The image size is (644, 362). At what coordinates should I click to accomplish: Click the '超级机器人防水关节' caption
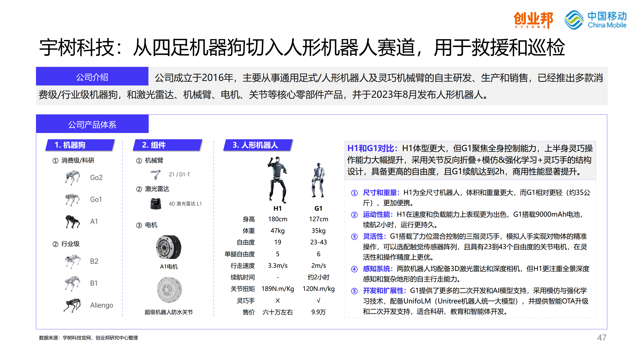[x=169, y=312]
